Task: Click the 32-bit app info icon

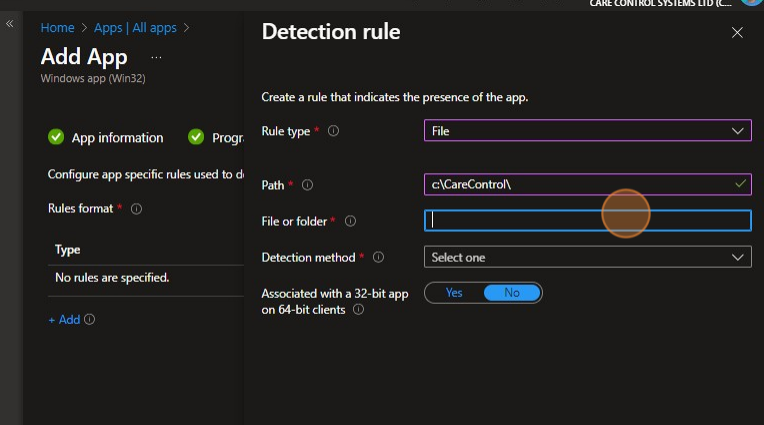Action: click(358, 310)
